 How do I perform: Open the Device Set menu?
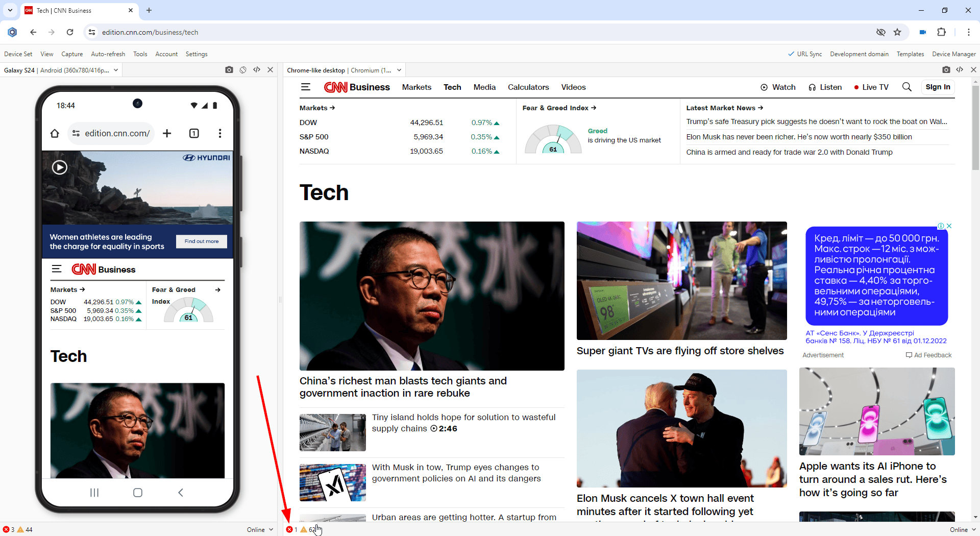click(x=18, y=54)
